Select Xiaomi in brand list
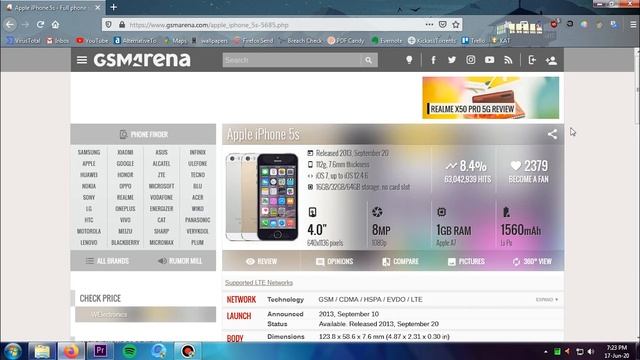The width and height of the screenshot is (640, 360). [125, 152]
